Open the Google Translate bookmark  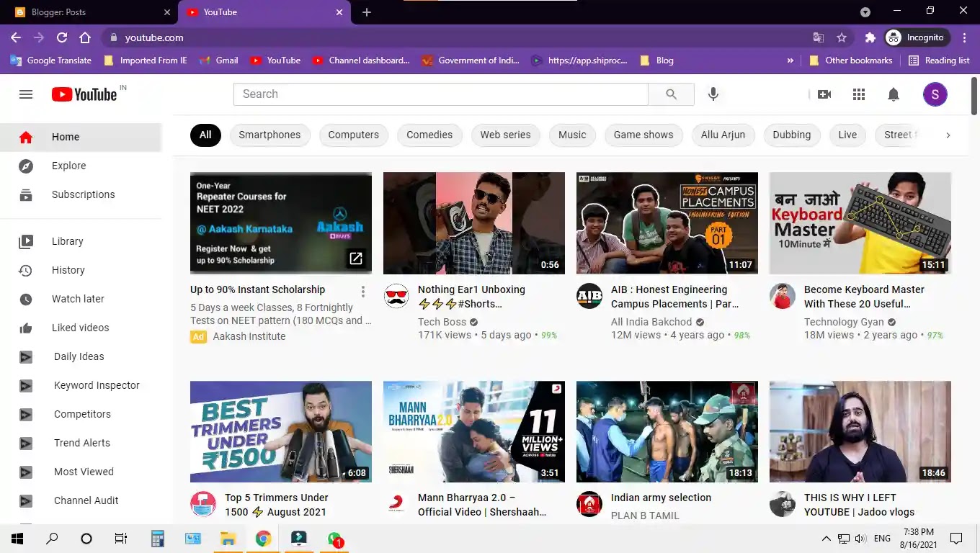[51, 60]
